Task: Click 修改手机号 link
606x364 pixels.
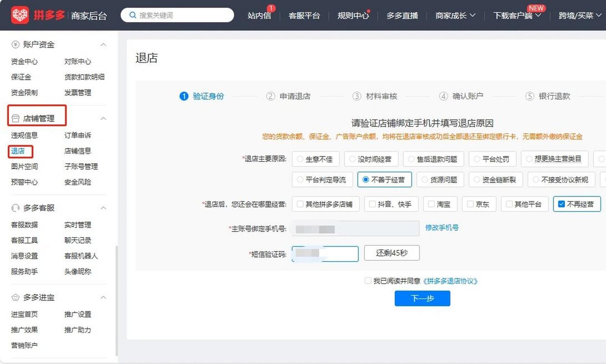Action: pos(442,227)
